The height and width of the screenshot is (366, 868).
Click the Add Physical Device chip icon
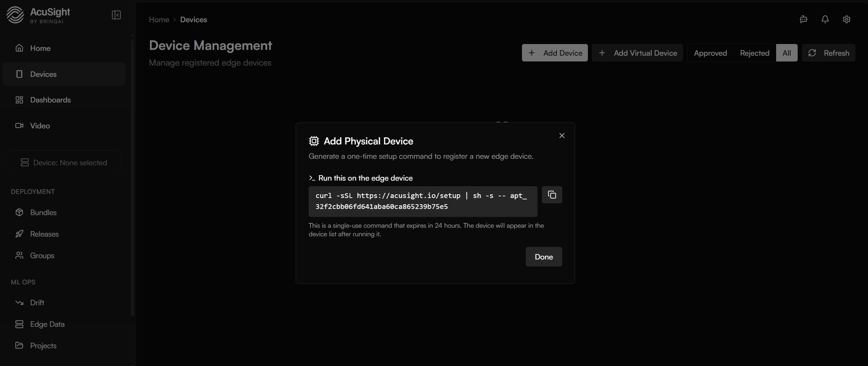(314, 141)
